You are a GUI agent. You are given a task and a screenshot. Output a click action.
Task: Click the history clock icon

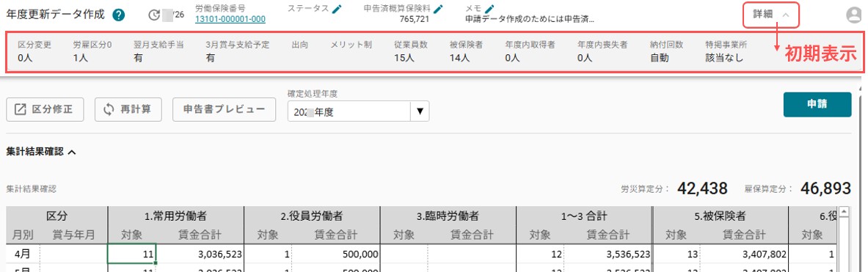pos(154,15)
